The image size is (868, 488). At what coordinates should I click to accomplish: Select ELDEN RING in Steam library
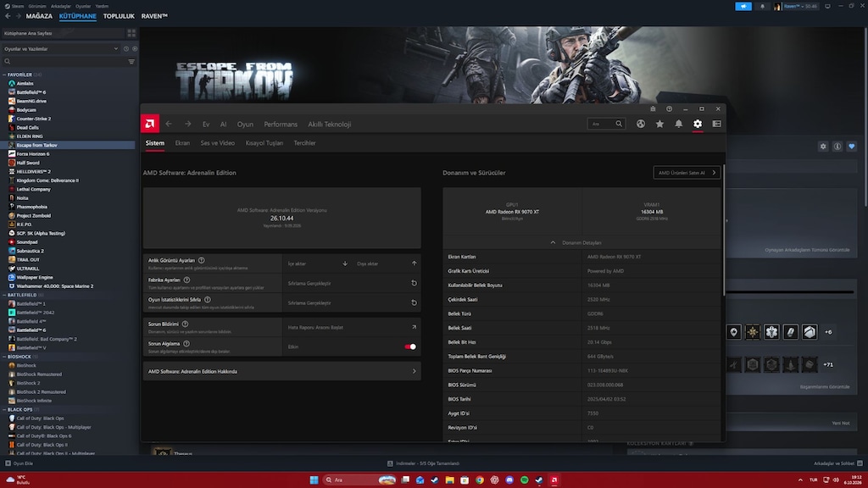[30, 136]
